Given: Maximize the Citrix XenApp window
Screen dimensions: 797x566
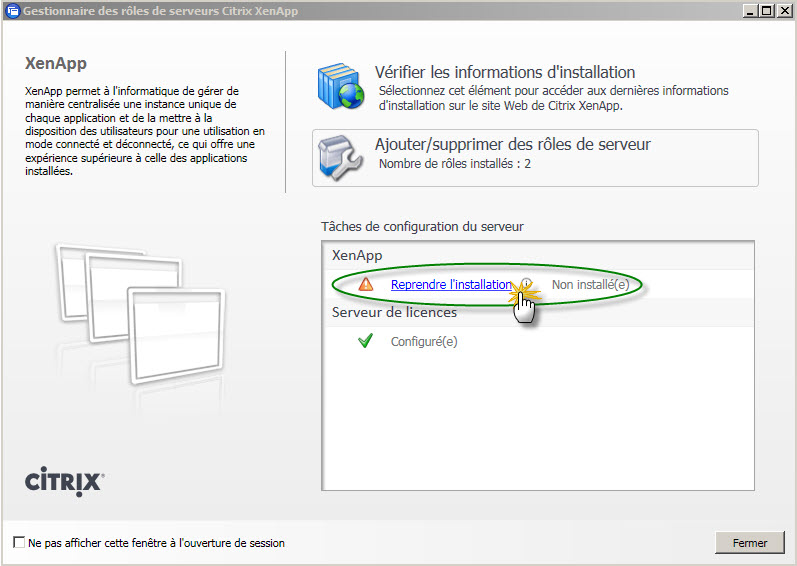Looking at the screenshot, I should point(767,11).
